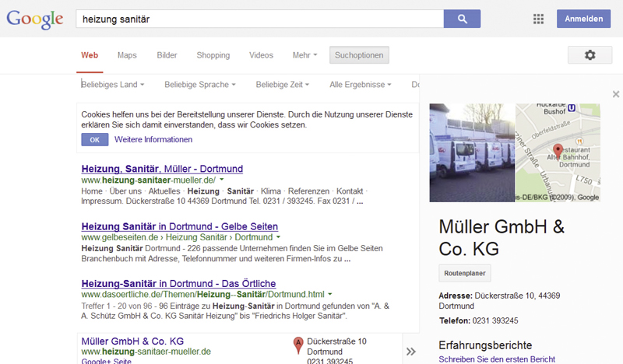Open result Heizung, Sanitär, Müller - Dortmund
This screenshot has width=623, height=364.
coord(162,169)
